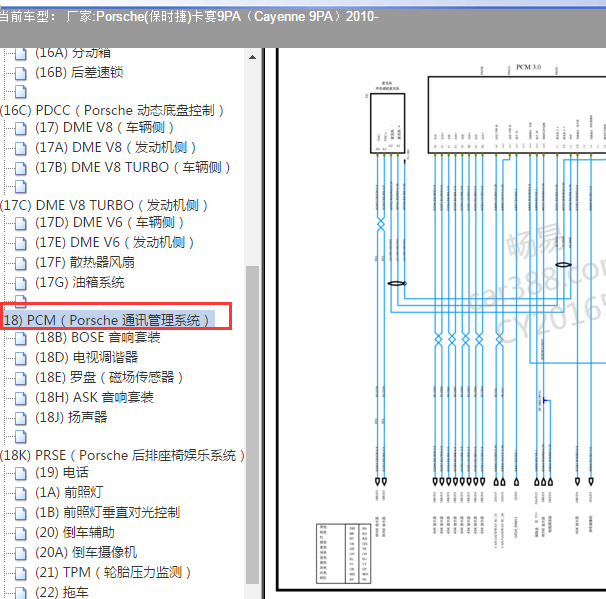Click PCM 3.0 module box in diagram
The image size is (606, 599).
tap(517, 114)
